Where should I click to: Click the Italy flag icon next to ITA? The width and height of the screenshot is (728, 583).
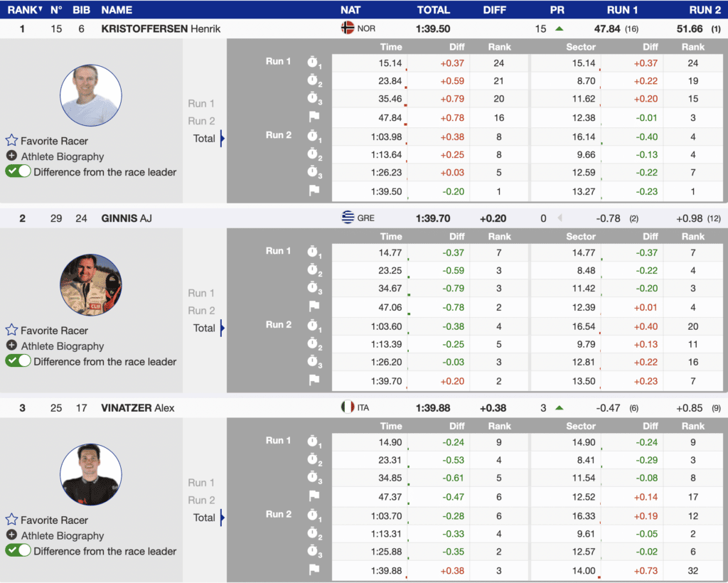coord(348,408)
